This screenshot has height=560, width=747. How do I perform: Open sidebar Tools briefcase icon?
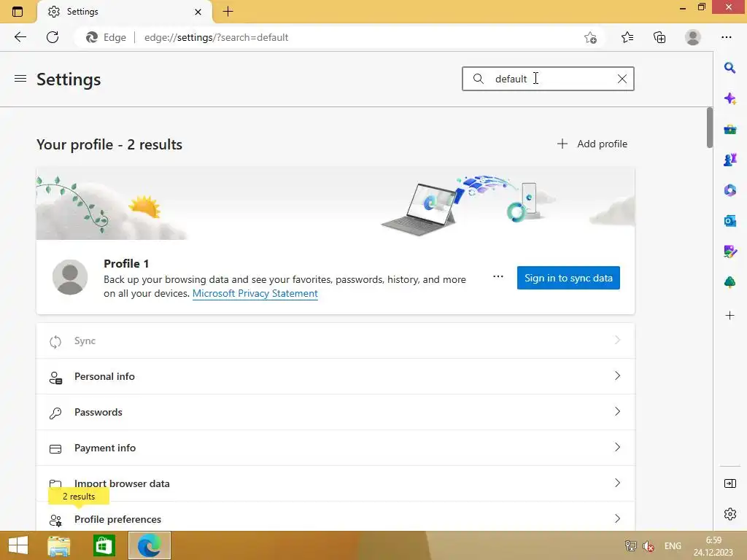coord(729,129)
